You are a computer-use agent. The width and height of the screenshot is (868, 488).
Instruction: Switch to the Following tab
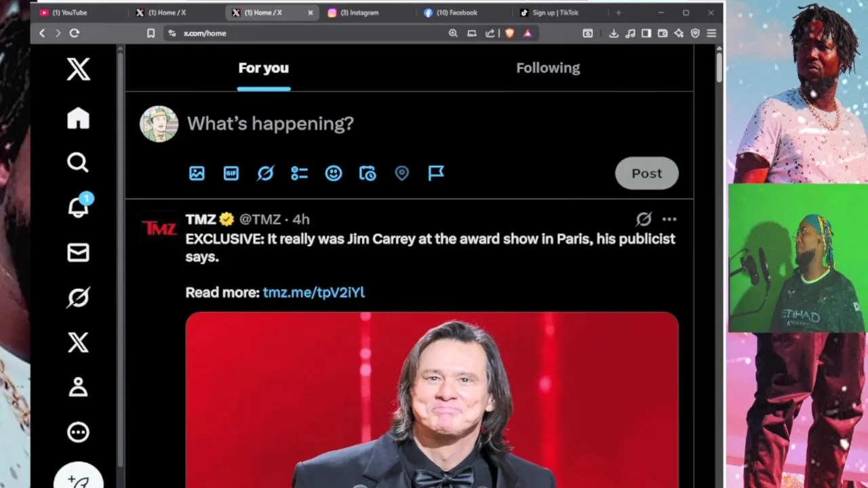pos(548,68)
